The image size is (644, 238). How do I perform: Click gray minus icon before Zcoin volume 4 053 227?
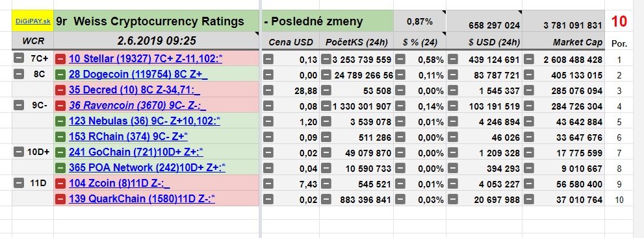[x=452, y=184]
